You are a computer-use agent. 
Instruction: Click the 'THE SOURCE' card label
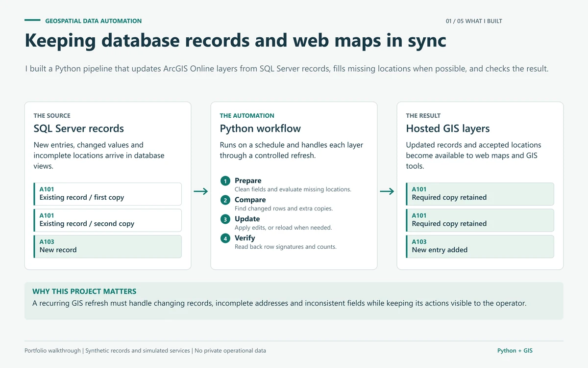click(x=52, y=116)
